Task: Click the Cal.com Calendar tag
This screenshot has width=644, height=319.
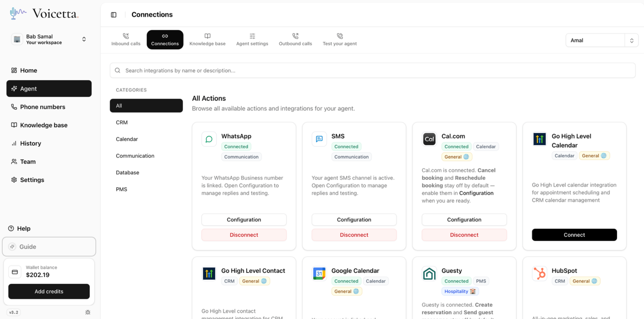Action: click(x=486, y=146)
